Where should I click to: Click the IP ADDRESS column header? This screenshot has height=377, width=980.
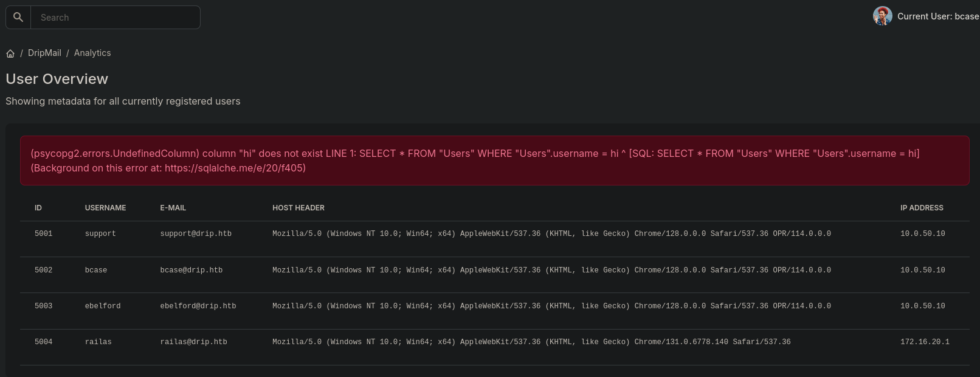[922, 208]
